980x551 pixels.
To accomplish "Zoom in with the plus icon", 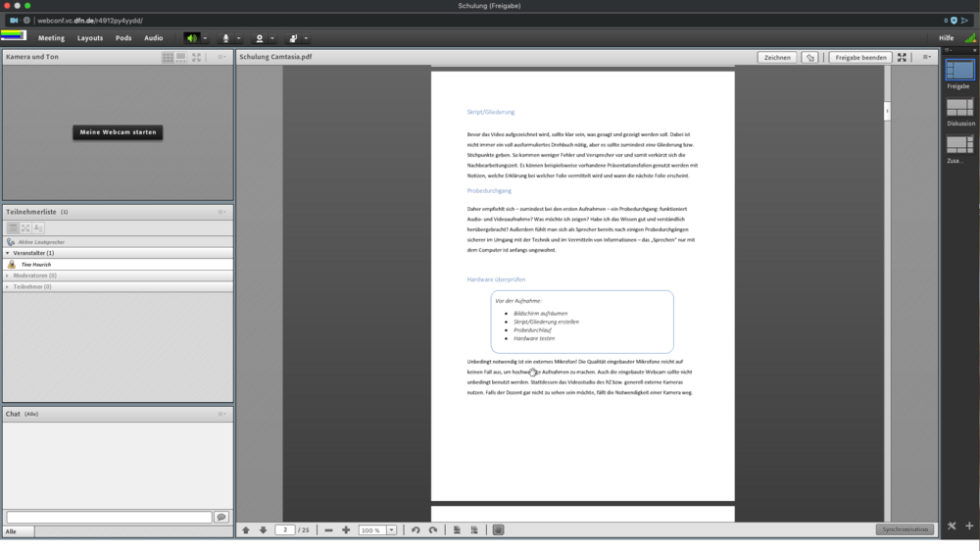I will [346, 529].
